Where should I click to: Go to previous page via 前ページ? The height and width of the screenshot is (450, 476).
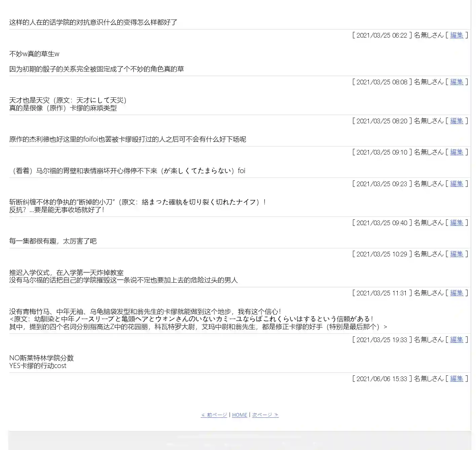[x=214, y=415]
